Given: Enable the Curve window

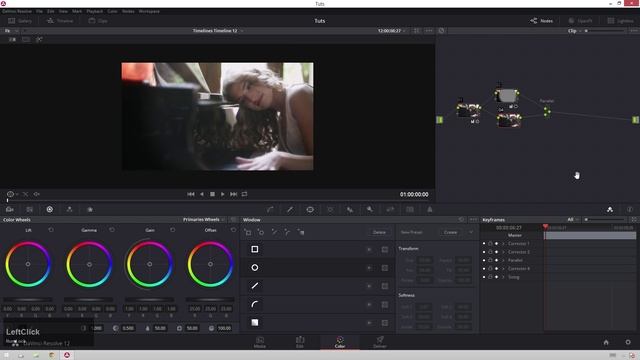Looking at the screenshot, I should coord(255,304).
